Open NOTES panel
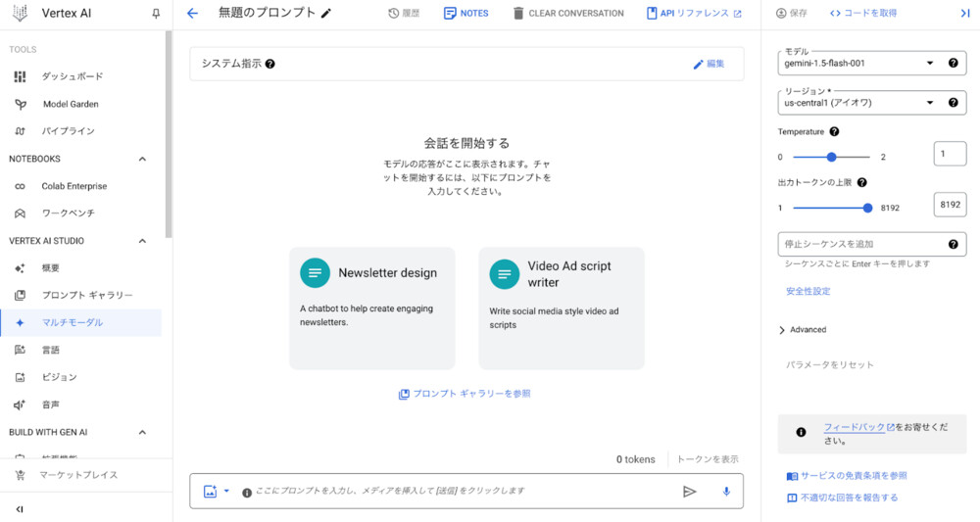Viewport: 980px width, 522px height. [x=466, y=13]
